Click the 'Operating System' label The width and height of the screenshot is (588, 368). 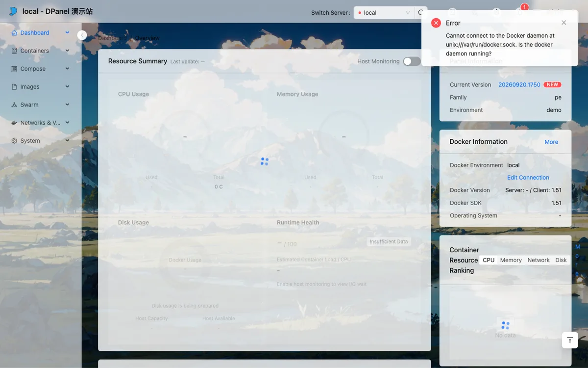pyautogui.click(x=473, y=216)
